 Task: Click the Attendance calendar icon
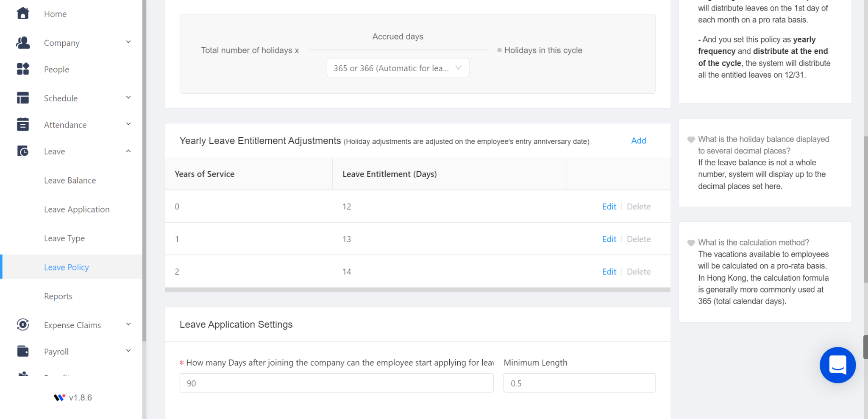pyautogui.click(x=23, y=125)
